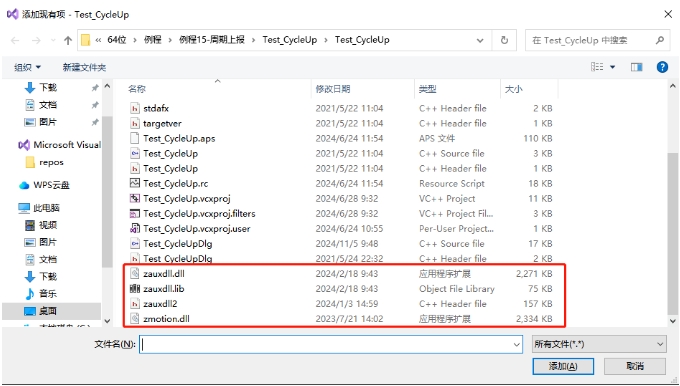Select Test_CycleUpDlg C++ Source file icon

(x=135, y=243)
